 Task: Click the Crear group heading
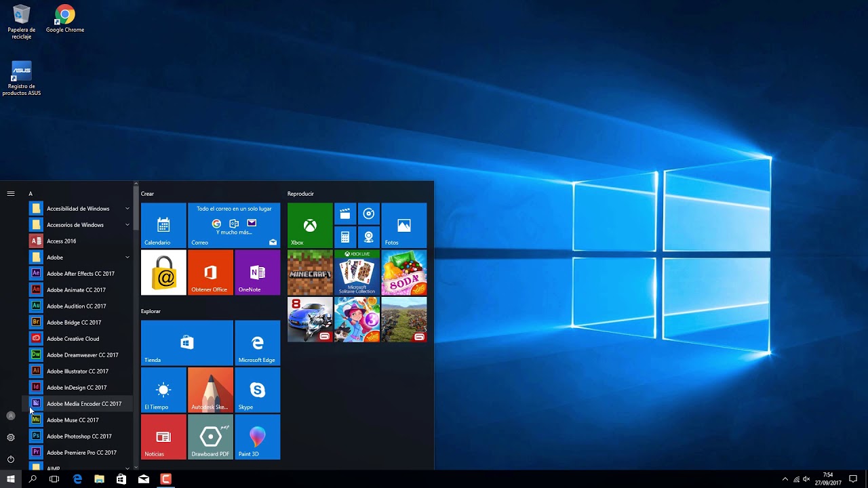tap(147, 194)
